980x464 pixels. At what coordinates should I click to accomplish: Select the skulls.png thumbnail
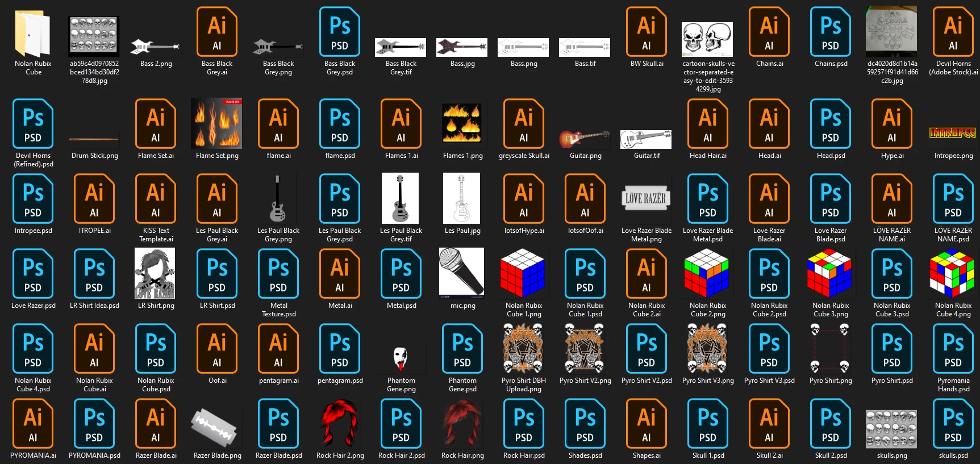[891, 429]
